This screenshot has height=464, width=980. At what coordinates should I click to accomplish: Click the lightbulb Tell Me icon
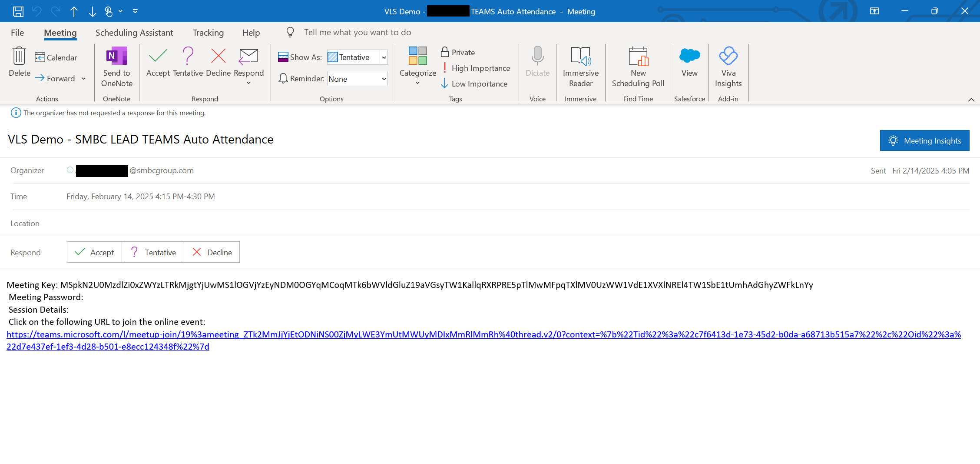click(x=290, y=32)
